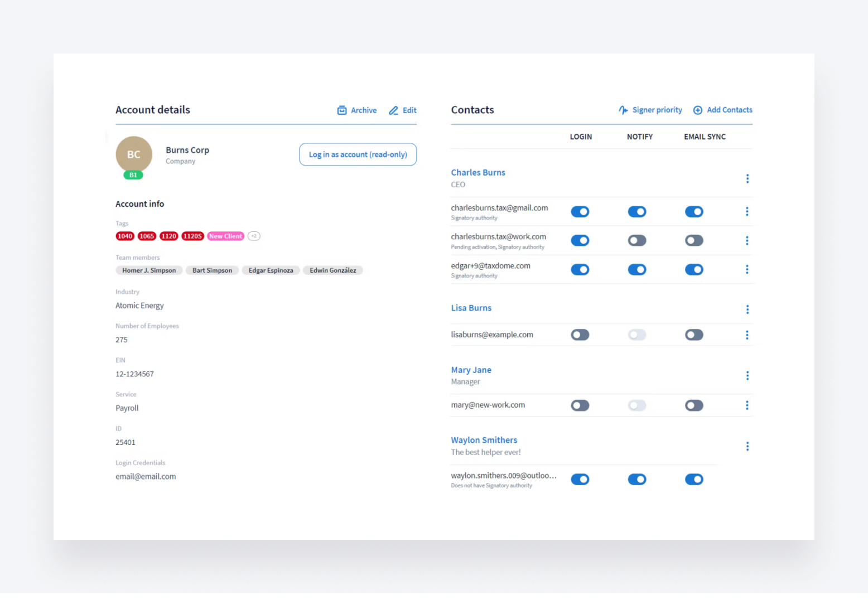The image size is (868, 600).
Task: Enable Email Sync for lisaburns@example.com
Action: pos(694,335)
